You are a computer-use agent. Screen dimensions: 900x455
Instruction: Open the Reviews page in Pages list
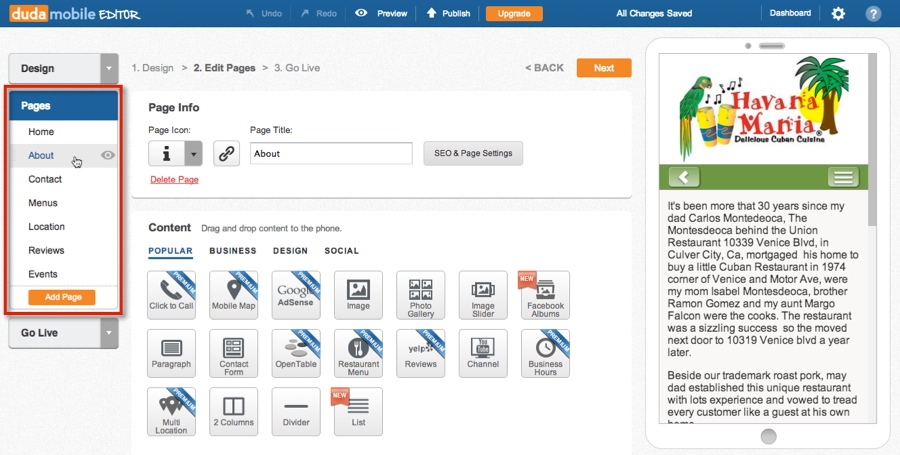(64, 250)
